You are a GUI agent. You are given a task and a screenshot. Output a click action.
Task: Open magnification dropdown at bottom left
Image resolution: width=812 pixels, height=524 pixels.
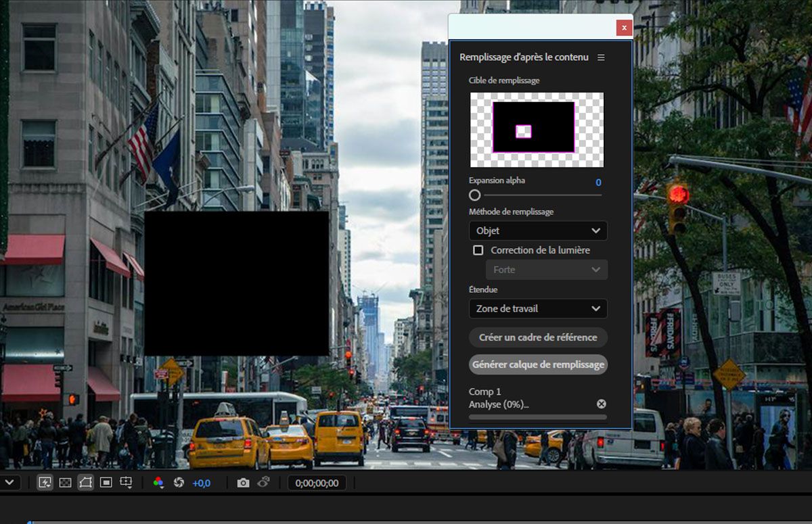click(9, 483)
